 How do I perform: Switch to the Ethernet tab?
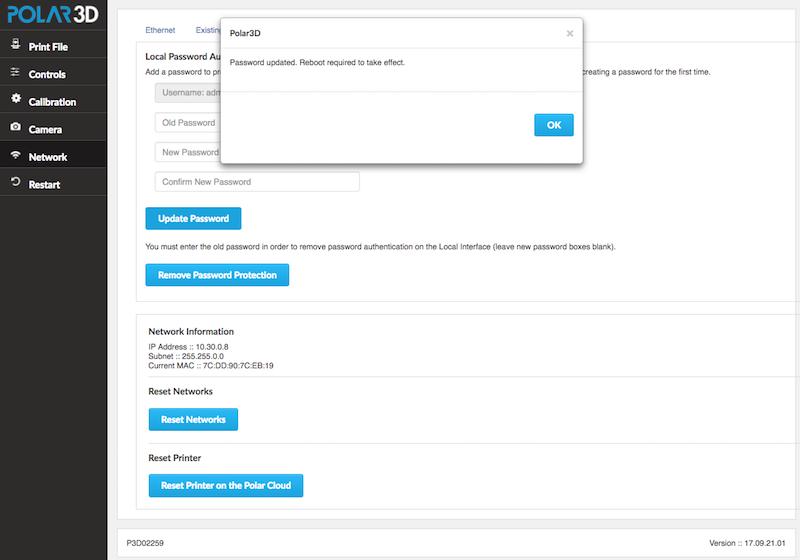(x=160, y=30)
